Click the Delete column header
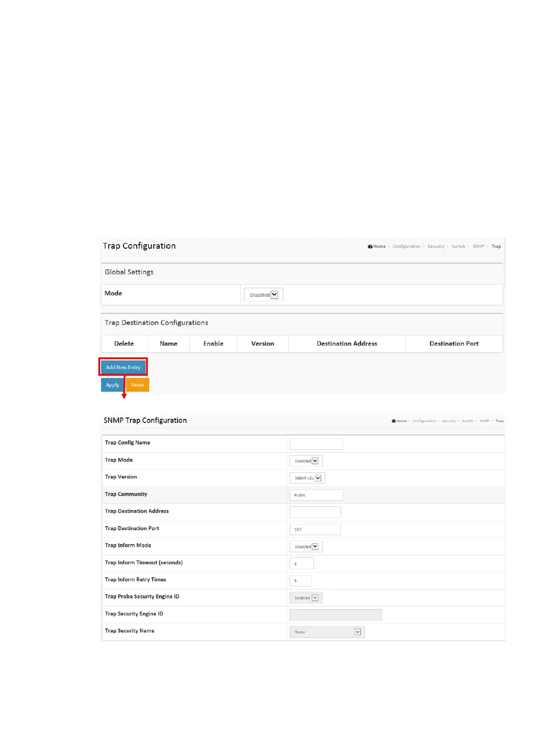Image resolution: width=535 pixels, height=756 pixels. click(x=124, y=343)
